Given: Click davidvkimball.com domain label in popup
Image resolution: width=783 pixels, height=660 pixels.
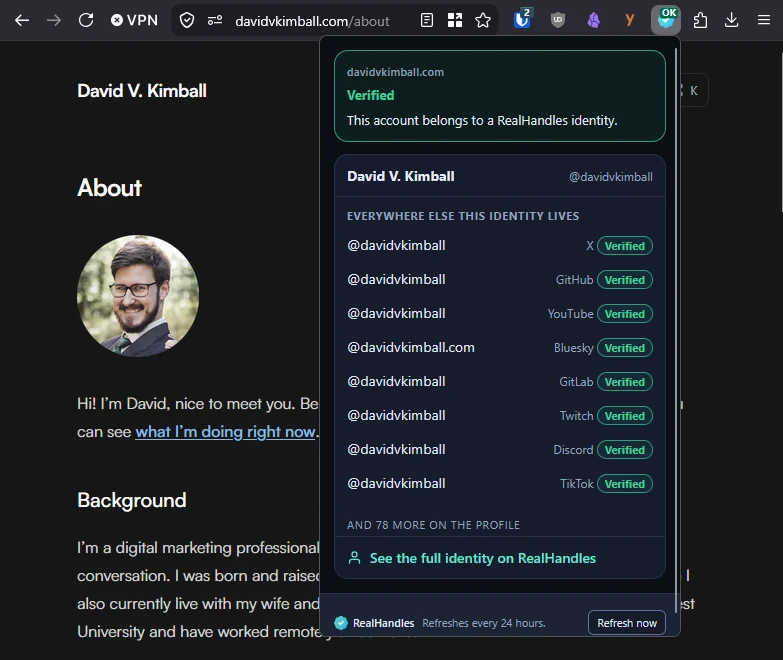Looking at the screenshot, I should (395, 72).
